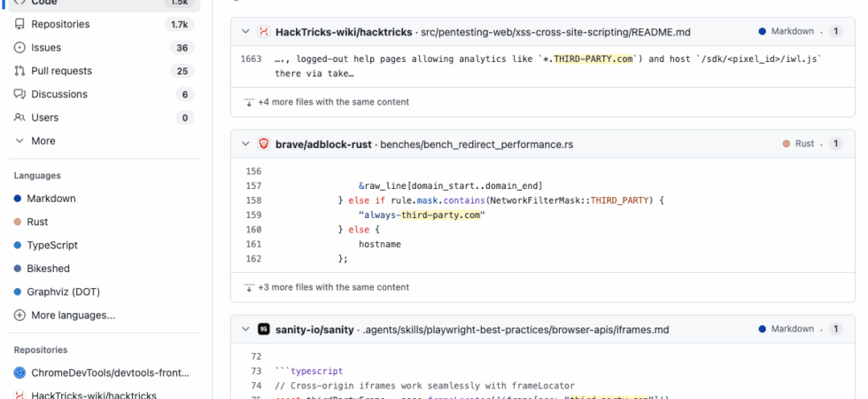
Task: Click the hostname line 161 code text
Action: 380,244
